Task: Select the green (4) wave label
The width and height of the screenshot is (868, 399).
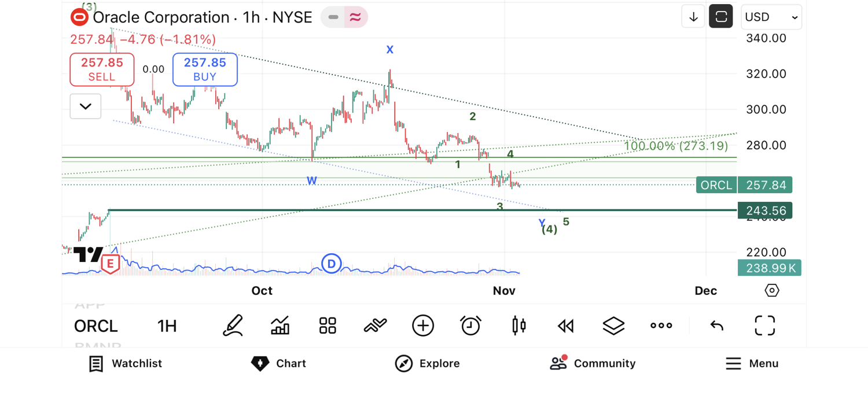Action: coord(550,230)
